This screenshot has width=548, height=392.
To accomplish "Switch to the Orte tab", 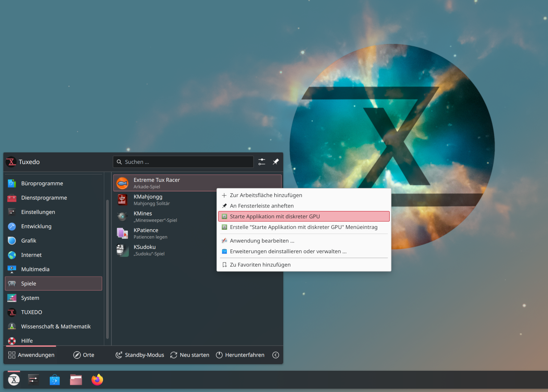I will (x=84, y=355).
